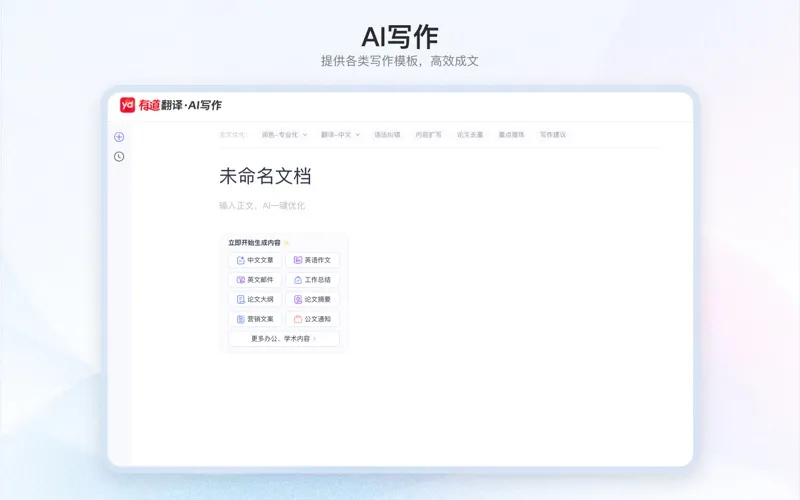
Task: Pick the 工作总结 work summary template
Action: tap(312, 280)
